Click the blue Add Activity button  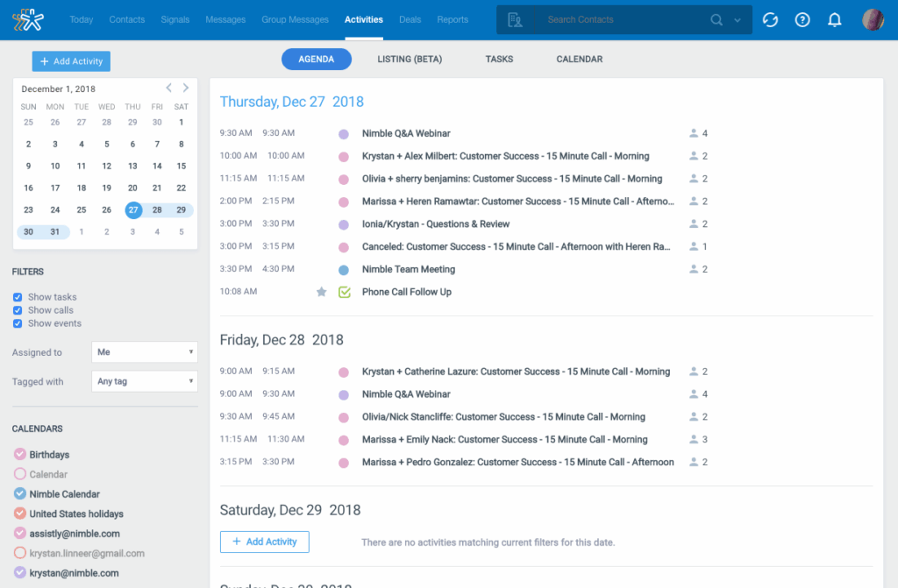tap(71, 61)
